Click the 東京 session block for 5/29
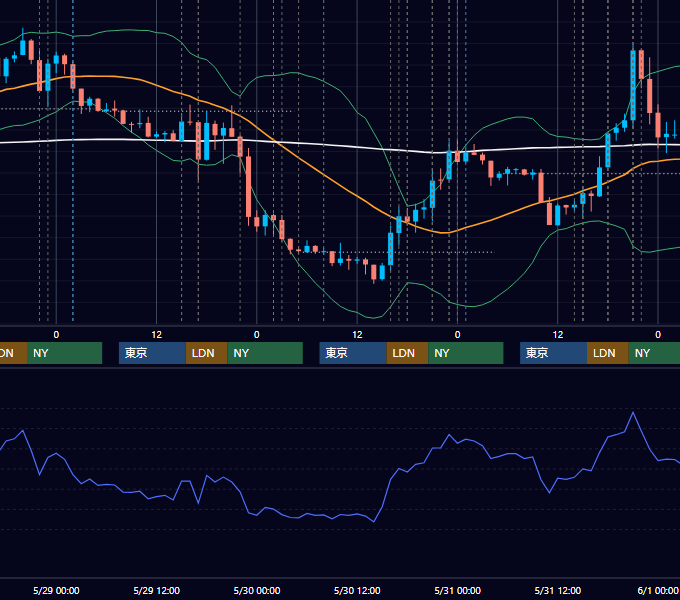The height and width of the screenshot is (600, 680). coord(152,353)
